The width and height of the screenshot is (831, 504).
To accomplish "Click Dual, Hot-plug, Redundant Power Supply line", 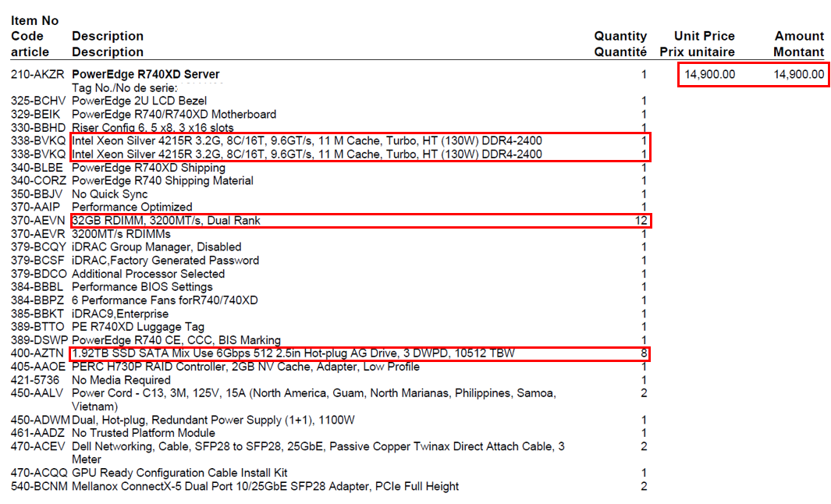I will (213, 421).
